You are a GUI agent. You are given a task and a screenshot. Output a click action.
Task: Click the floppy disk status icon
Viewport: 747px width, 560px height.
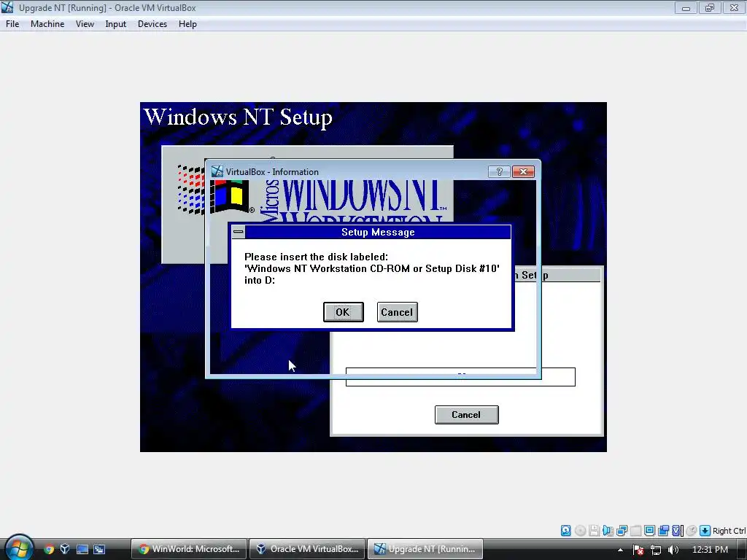(594, 531)
